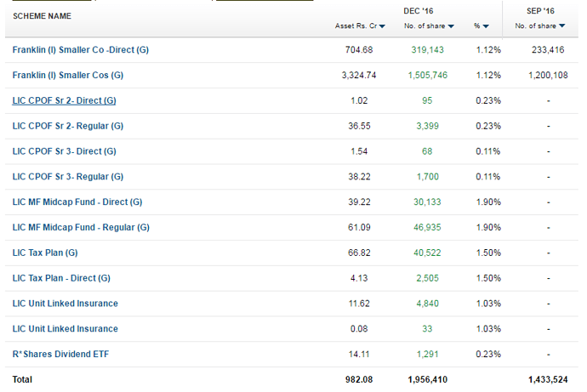
Task: Select asset value 3,324.74
Action: coord(359,75)
